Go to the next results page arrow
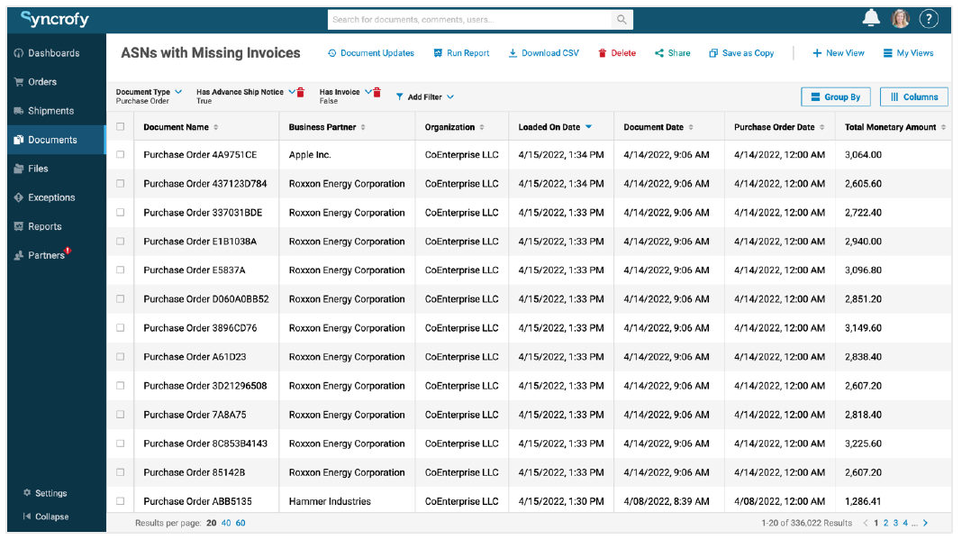 coord(926,523)
